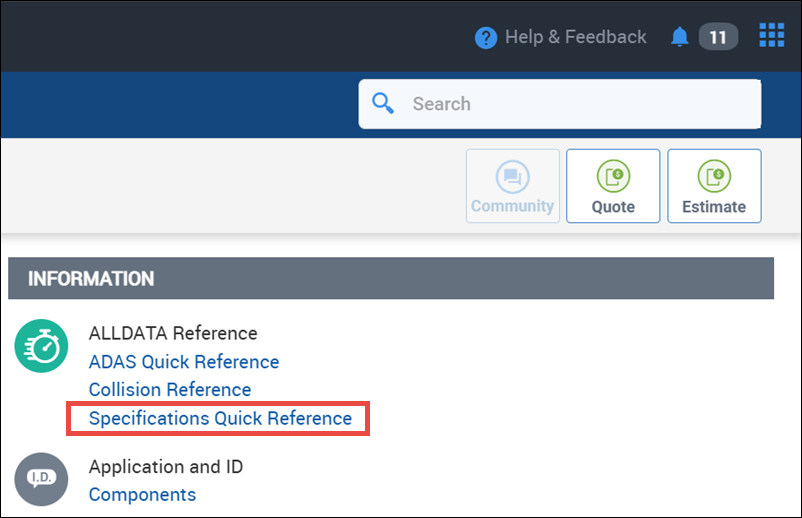Click the Estimate button
The width and height of the screenshot is (802, 518).
[714, 186]
